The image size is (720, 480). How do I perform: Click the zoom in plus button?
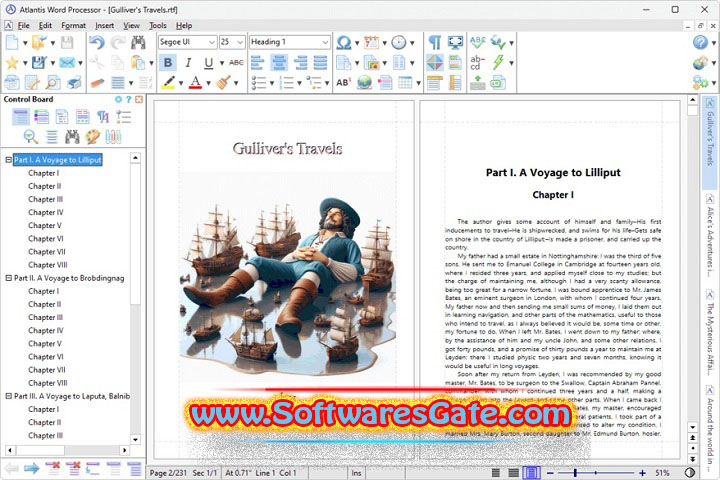tap(642, 473)
